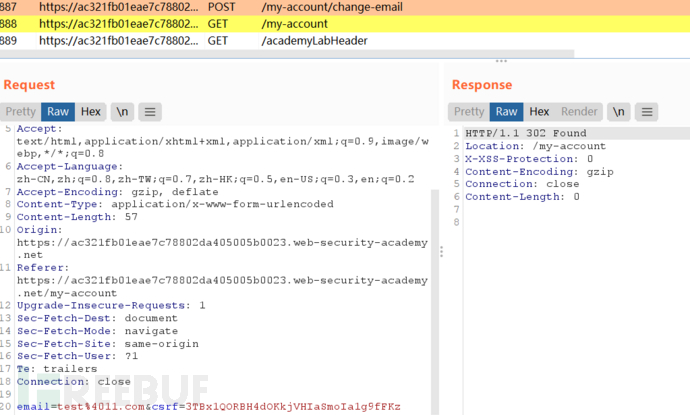
Task: Switch Request view to Pretty
Action: [20, 111]
